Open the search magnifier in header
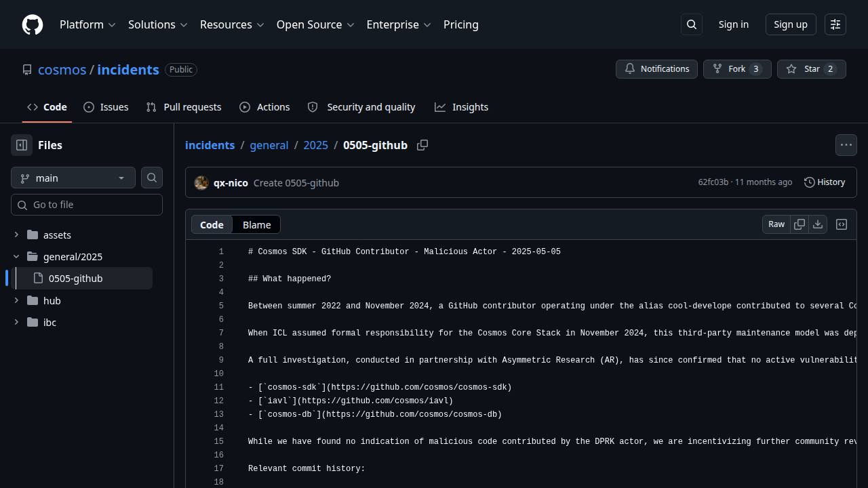The image size is (868, 488). coord(692,24)
